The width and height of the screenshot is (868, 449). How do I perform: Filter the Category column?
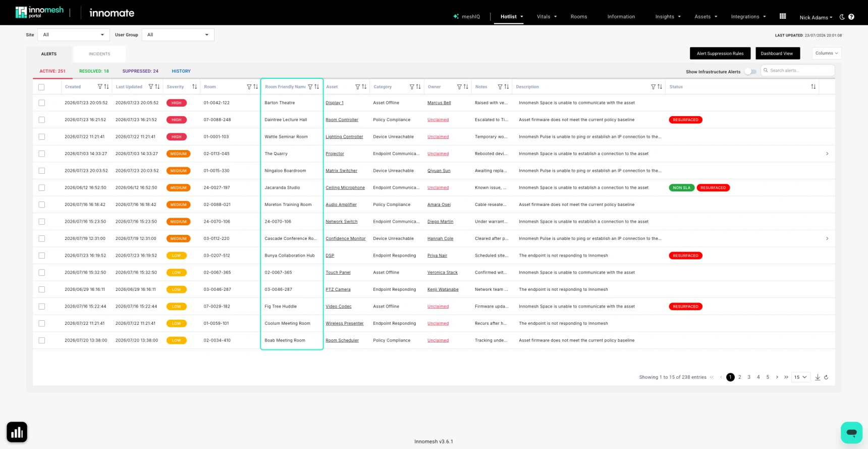[x=412, y=87]
